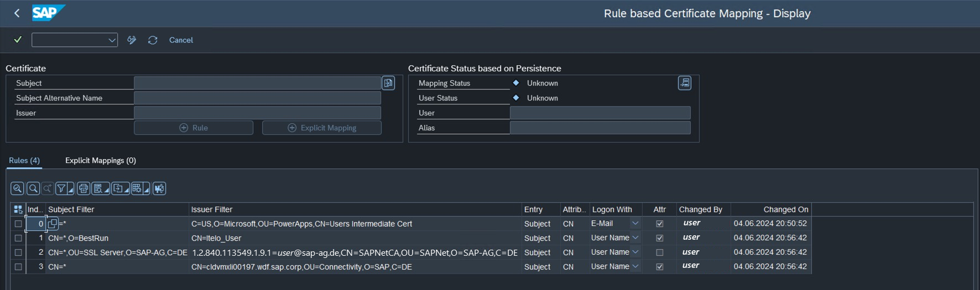Click the Details magnifier-with-check icon
Image resolution: width=980 pixels, height=290 pixels.
[x=17, y=188]
